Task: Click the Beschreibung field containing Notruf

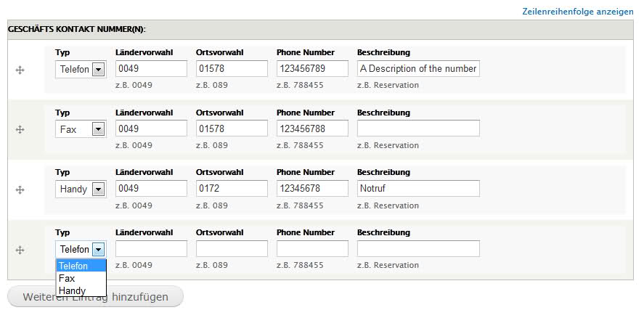Action: coord(418,189)
